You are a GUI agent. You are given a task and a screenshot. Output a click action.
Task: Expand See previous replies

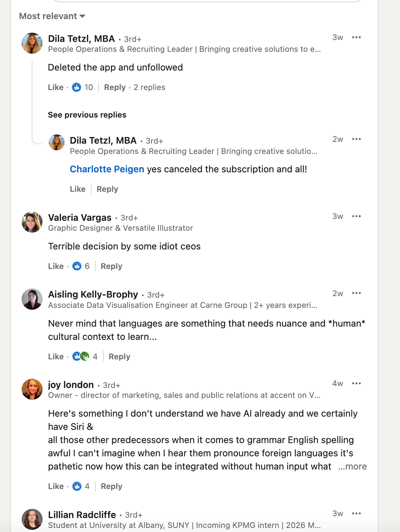click(87, 115)
